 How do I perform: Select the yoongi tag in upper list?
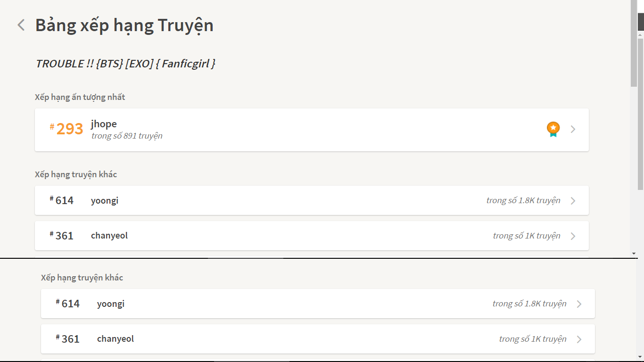tap(105, 201)
